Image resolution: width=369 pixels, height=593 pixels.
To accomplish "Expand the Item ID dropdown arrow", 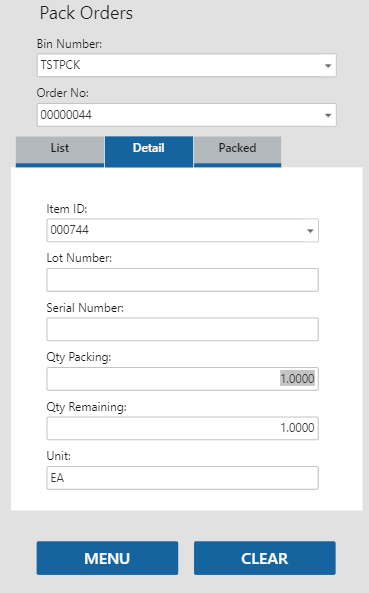I will (x=310, y=231).
